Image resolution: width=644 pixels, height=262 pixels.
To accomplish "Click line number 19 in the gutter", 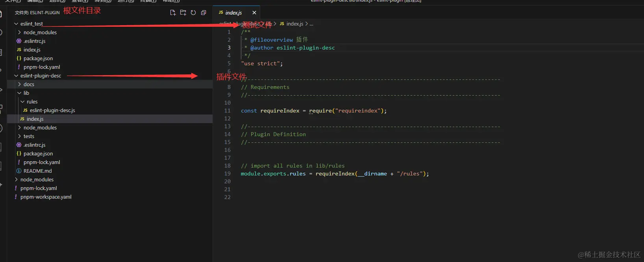I will (228, 174).
